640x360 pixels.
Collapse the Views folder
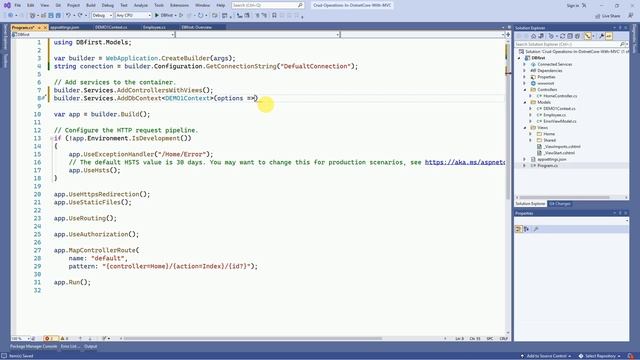tap(525, 128)
